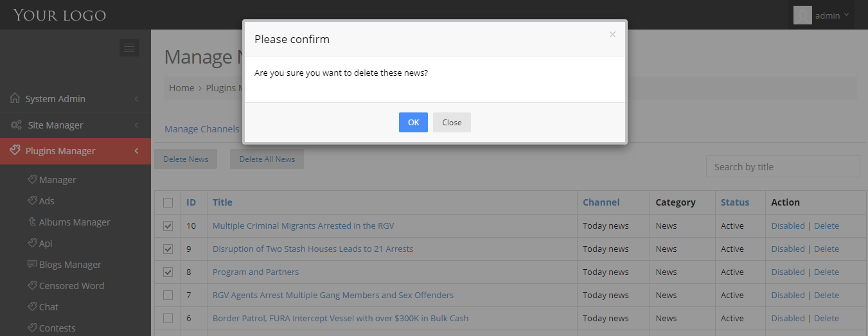Expand the Site Manager menu chevron
This screenshot has height=336, width=868.
pyautogui.click(x=137, y=125)
